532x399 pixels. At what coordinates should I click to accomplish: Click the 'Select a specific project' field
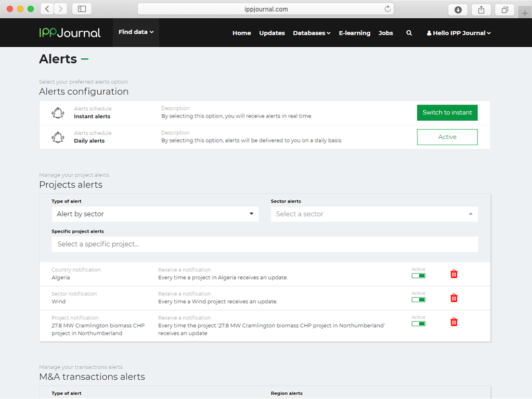click(264, 244)
